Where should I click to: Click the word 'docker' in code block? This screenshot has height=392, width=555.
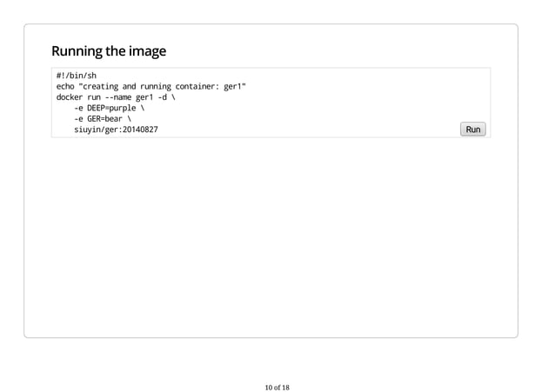(x=70, y=97)
